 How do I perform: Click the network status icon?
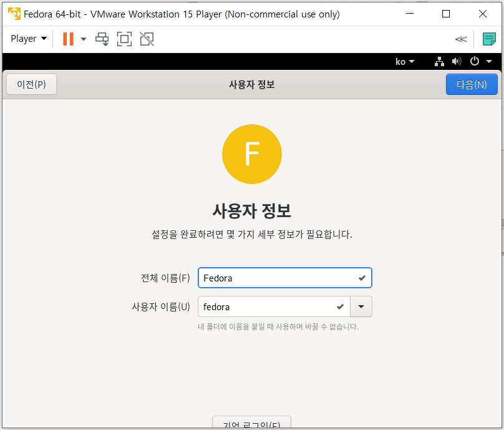439,61
